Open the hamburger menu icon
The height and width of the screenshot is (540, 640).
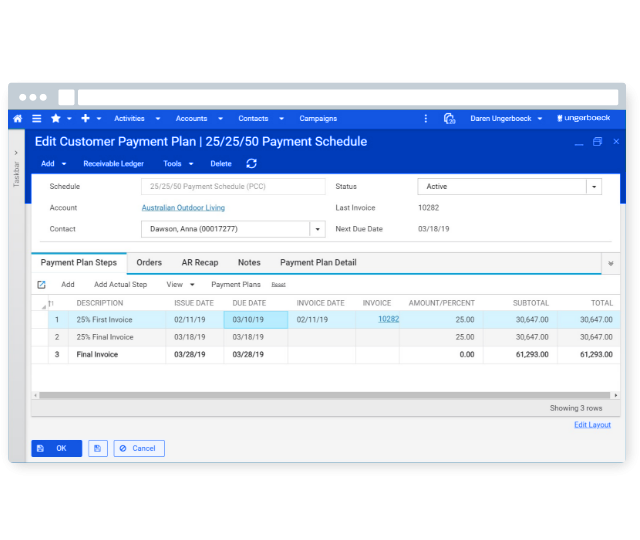(37, 118)
